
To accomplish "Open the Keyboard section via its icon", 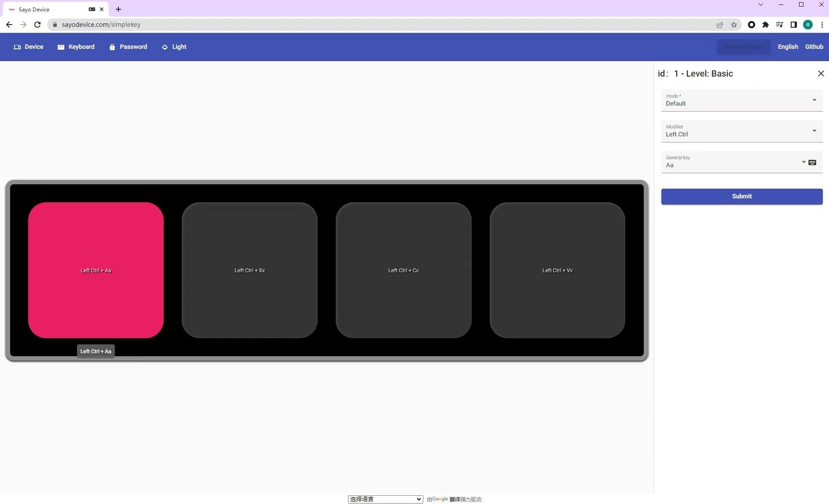I will (x=60, y=47).
